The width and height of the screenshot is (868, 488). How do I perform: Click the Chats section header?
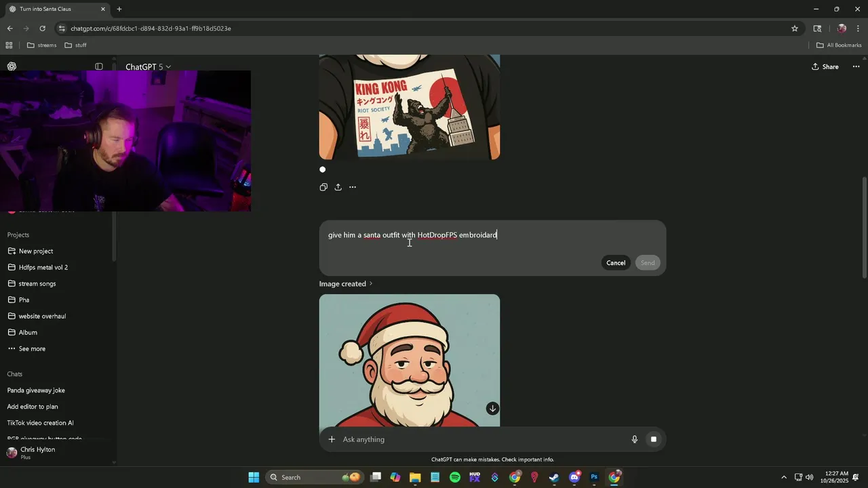[x=15, y=374]
